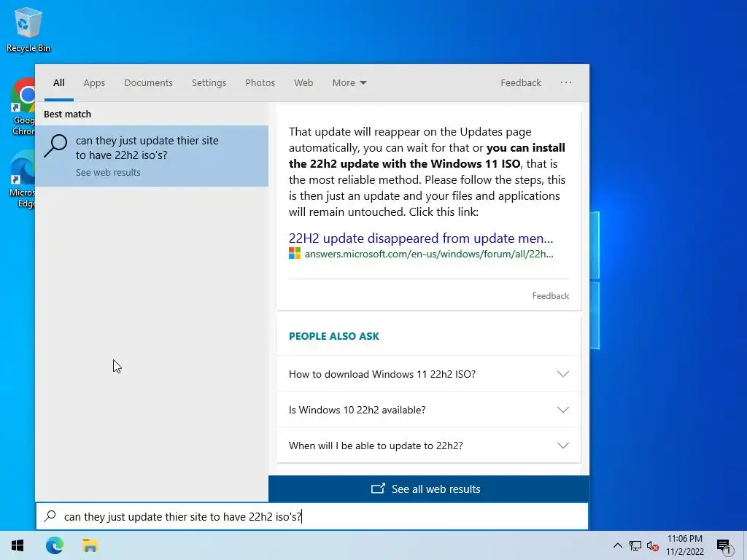
Task: Open the Action Center notifications icon
Action: 724,545
